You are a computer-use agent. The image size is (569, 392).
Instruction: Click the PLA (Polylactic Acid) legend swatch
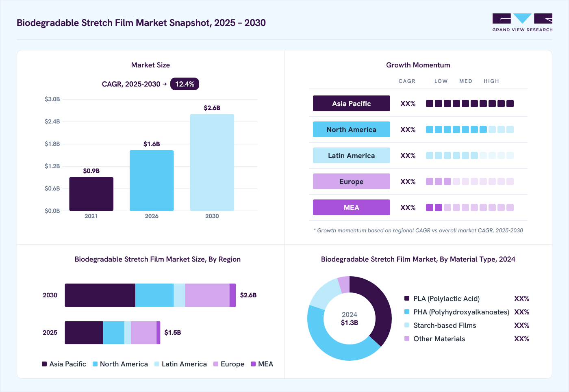(407, 298)
